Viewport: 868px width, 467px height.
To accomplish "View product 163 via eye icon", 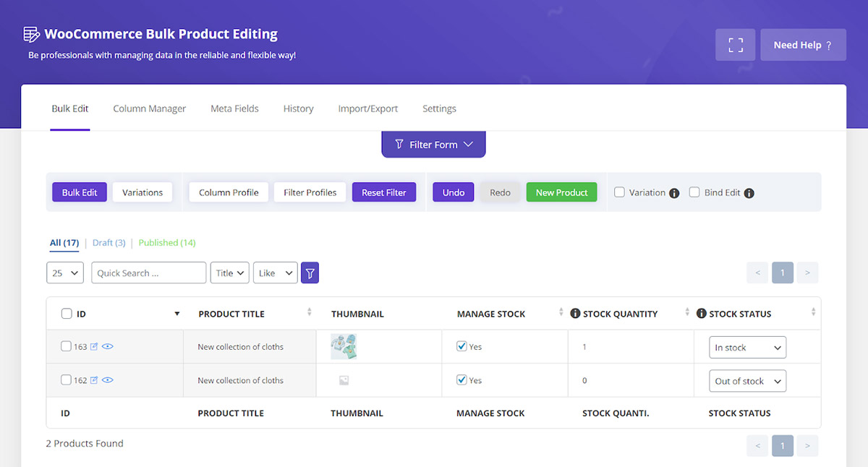I will 108,347.
